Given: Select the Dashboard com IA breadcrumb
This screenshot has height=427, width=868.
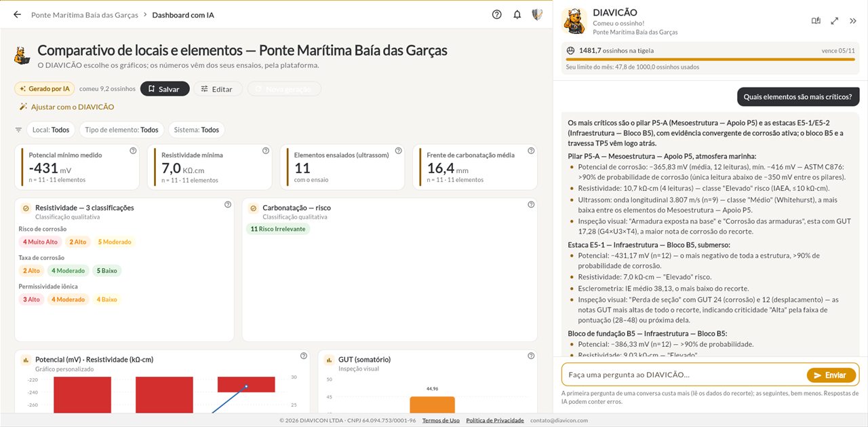Looking at the screenshot, I should (x=183, y=14).
